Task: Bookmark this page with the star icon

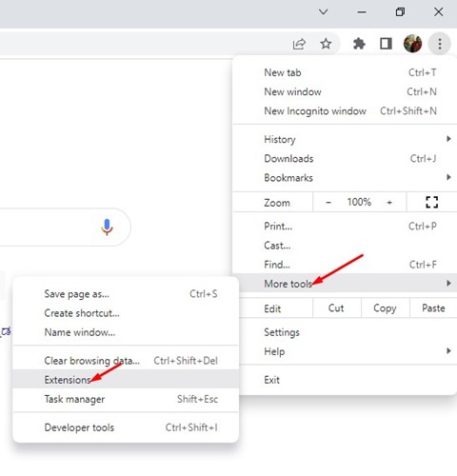Action: (326, 44)
